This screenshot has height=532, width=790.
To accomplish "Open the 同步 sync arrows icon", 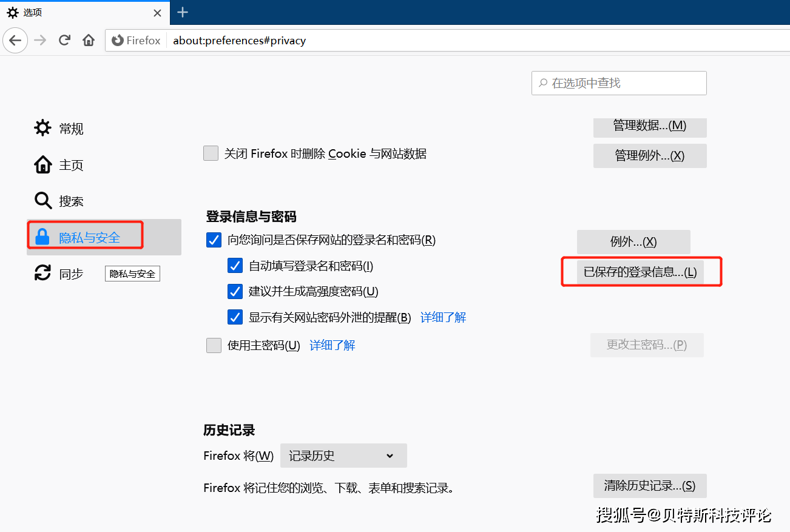I will pos(42,273).
